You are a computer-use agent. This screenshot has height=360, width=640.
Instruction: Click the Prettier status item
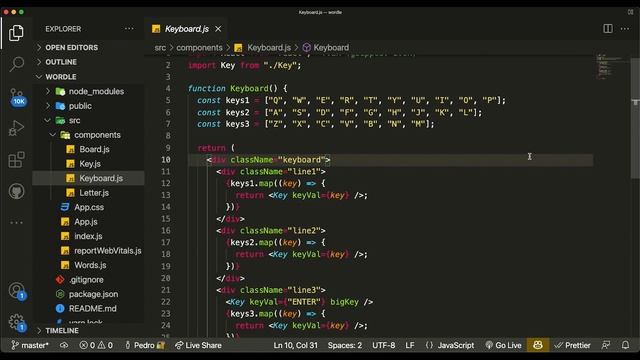[x=572, y=345]
